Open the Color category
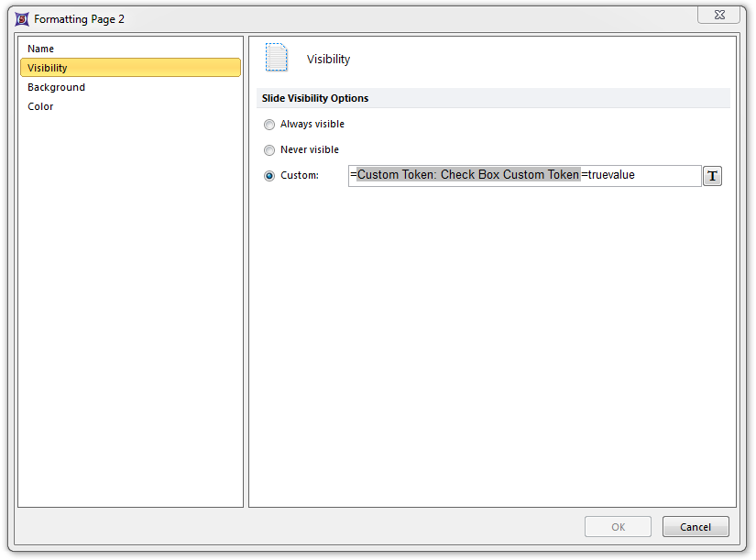 (x=40, y=106)
